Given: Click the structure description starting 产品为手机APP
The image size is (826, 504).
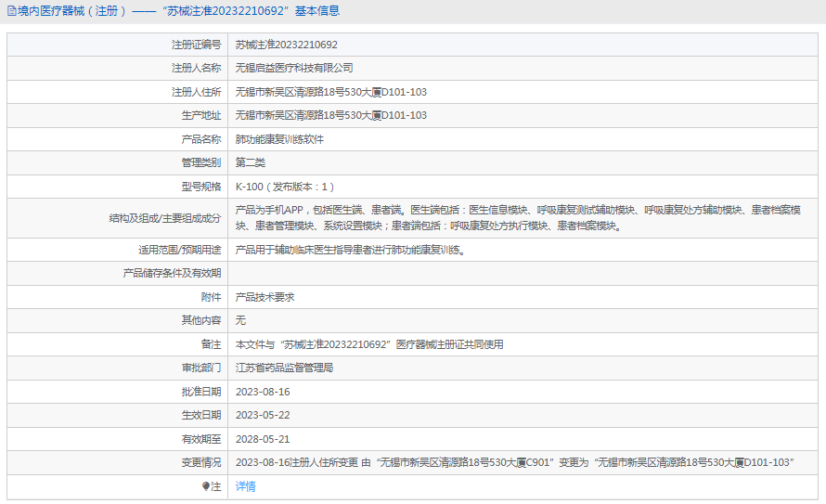Looking at the screenshot, I should point(518,218).
